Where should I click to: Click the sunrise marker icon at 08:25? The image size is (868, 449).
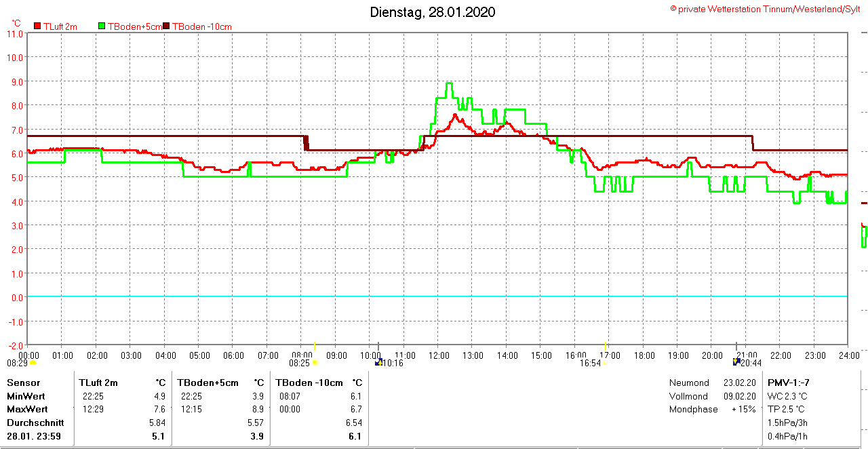pyautogui.click(x=315, y=363)
